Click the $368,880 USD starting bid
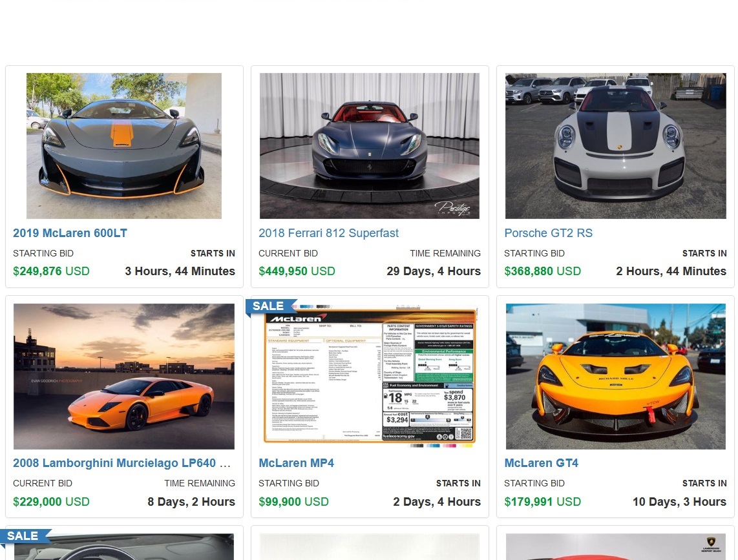The width and height of the screenshot is (738, 560). pyautogui.click(x=543, y=271)
